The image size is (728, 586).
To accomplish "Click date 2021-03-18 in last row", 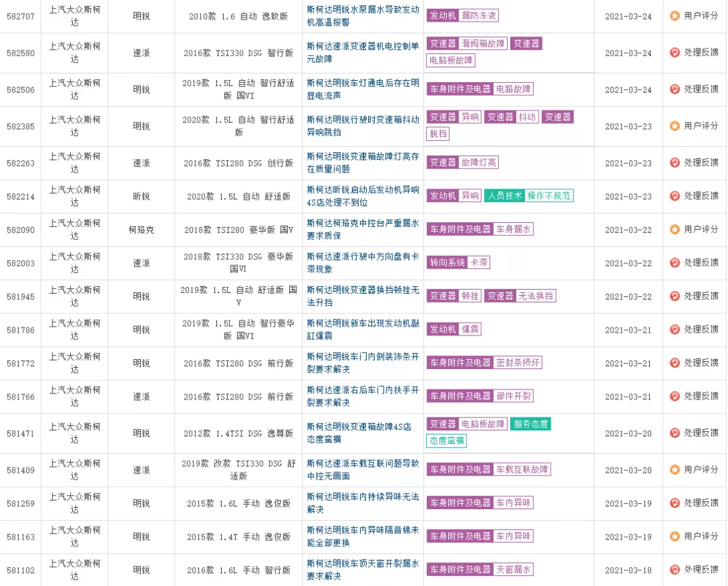I will [x=628, y=570].
